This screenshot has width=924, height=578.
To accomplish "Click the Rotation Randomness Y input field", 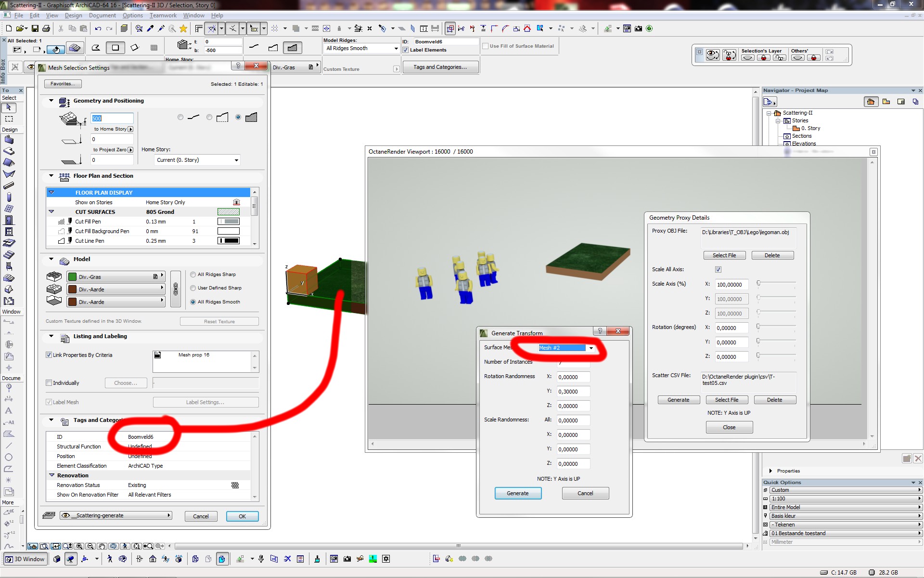I will click(x=573, y=392).
